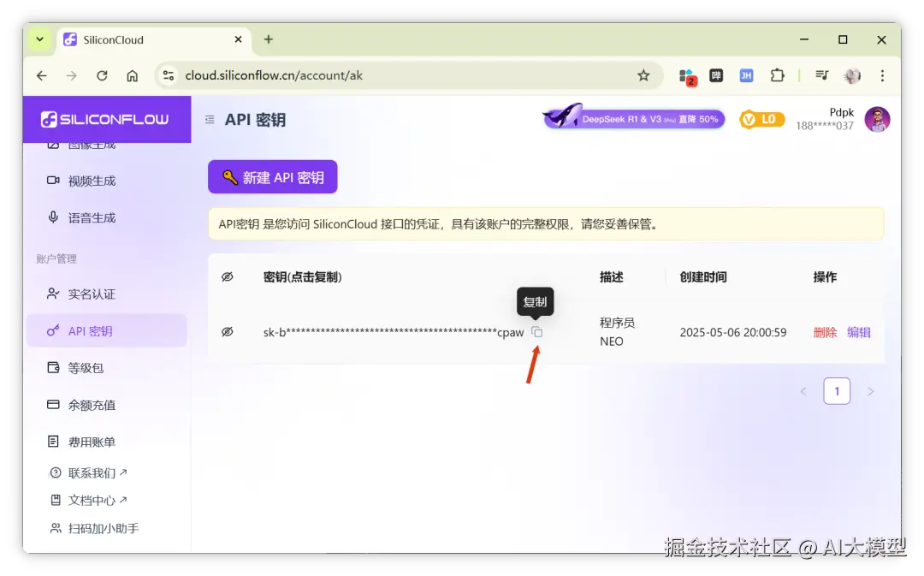Toggle the eye icon in the table header
Viewport: 924px width, 576px height.
pyautogui.click(x=228, y=277)
